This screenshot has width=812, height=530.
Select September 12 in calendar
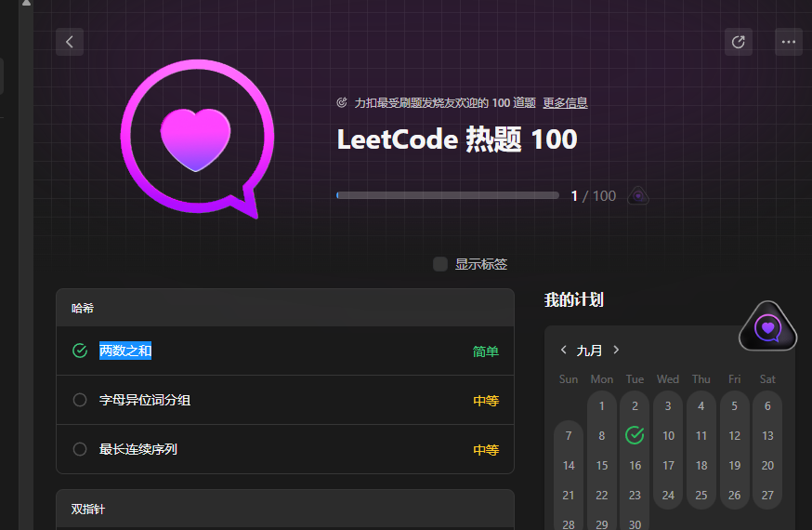pos(734,436)
